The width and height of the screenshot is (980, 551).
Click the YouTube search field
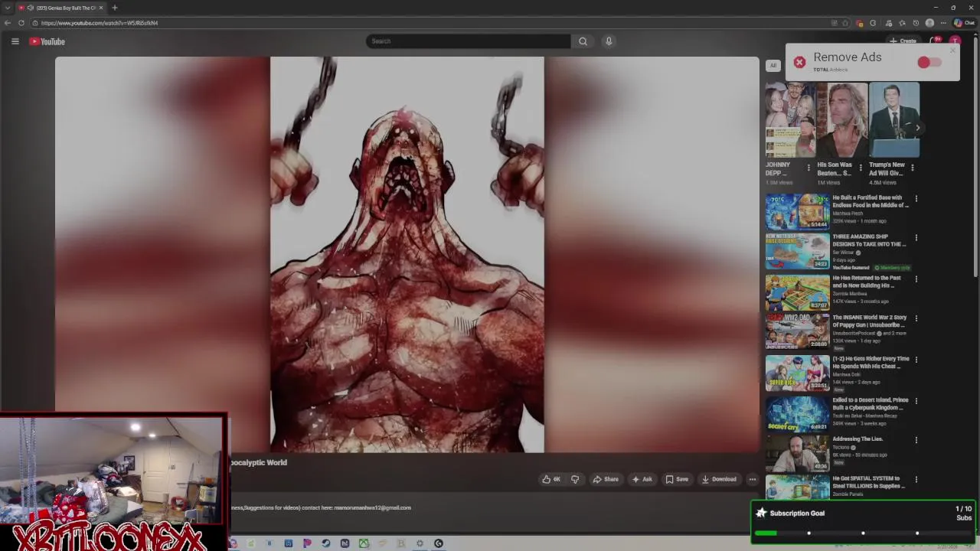point(468,41)
